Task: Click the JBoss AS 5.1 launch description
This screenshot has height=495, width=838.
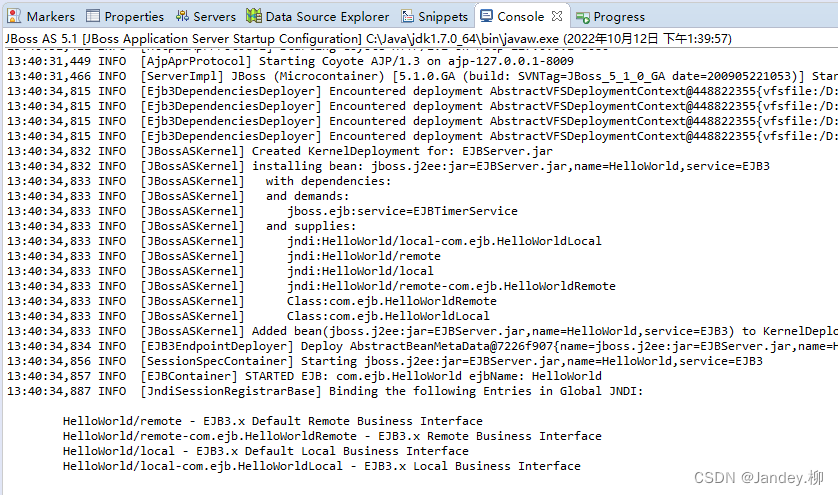Action: (368, 39)
